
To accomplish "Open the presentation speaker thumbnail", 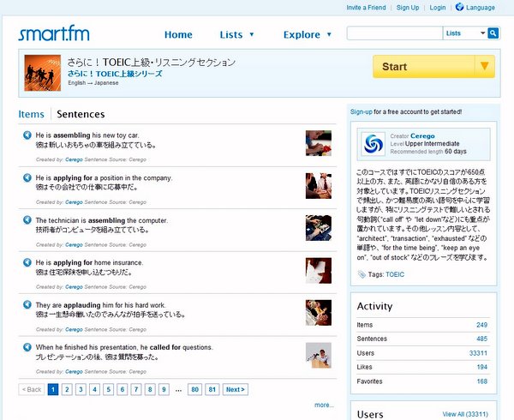I will click(x=319, y=356).
